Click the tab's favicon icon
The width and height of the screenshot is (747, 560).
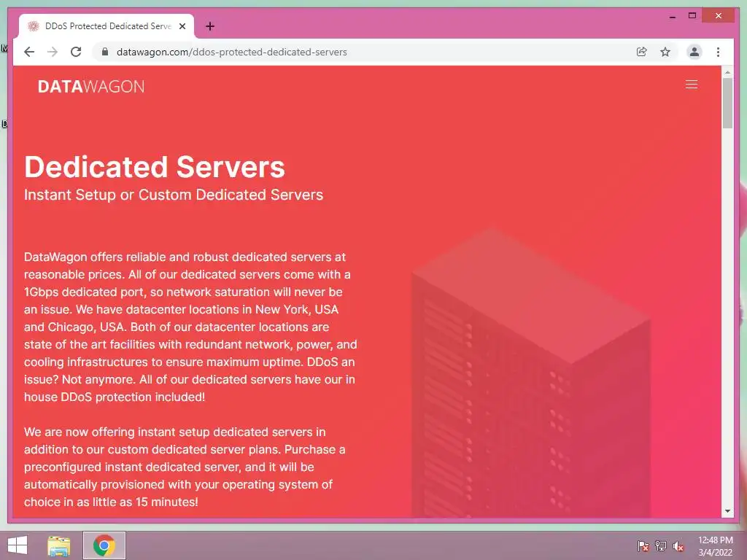coord(33,26)
